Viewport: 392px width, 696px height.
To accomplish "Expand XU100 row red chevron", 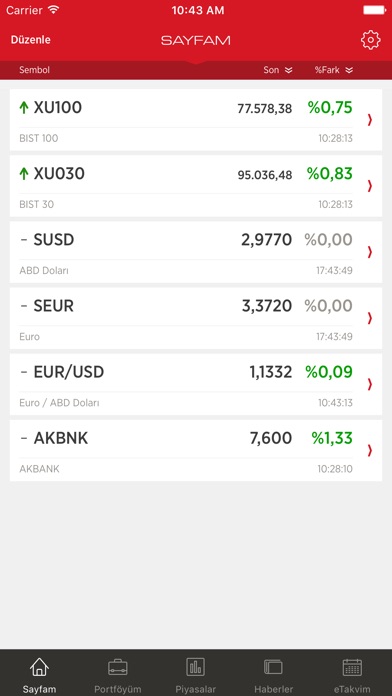I will (x=369, y=120).
